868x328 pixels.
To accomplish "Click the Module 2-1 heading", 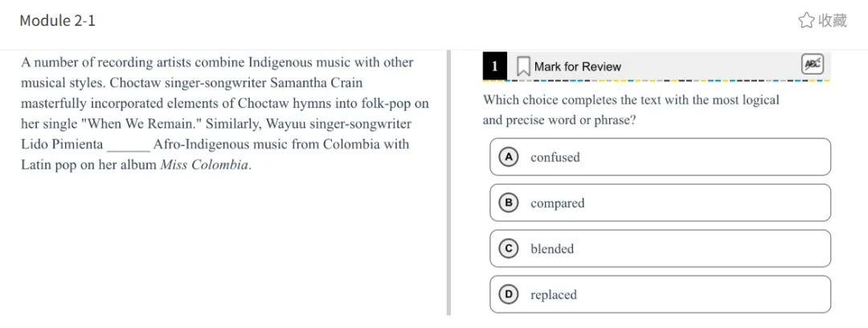I will tap(57, 21).
